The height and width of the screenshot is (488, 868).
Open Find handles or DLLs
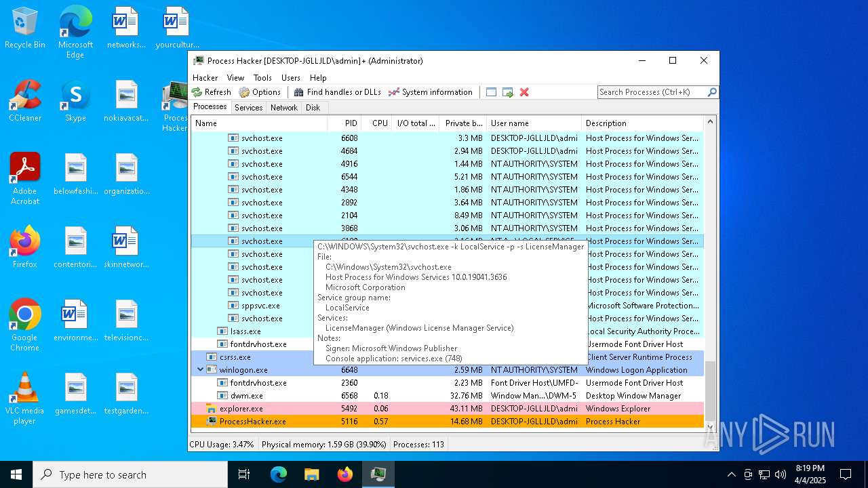pos(337,92)
